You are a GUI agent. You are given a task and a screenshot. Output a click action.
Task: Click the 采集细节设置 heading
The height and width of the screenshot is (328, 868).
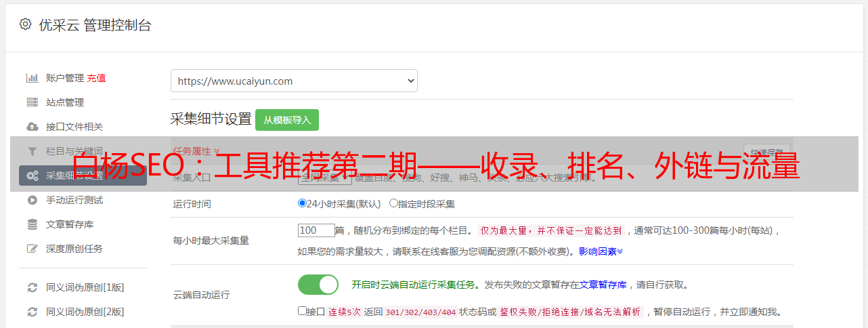coord(211,119)
